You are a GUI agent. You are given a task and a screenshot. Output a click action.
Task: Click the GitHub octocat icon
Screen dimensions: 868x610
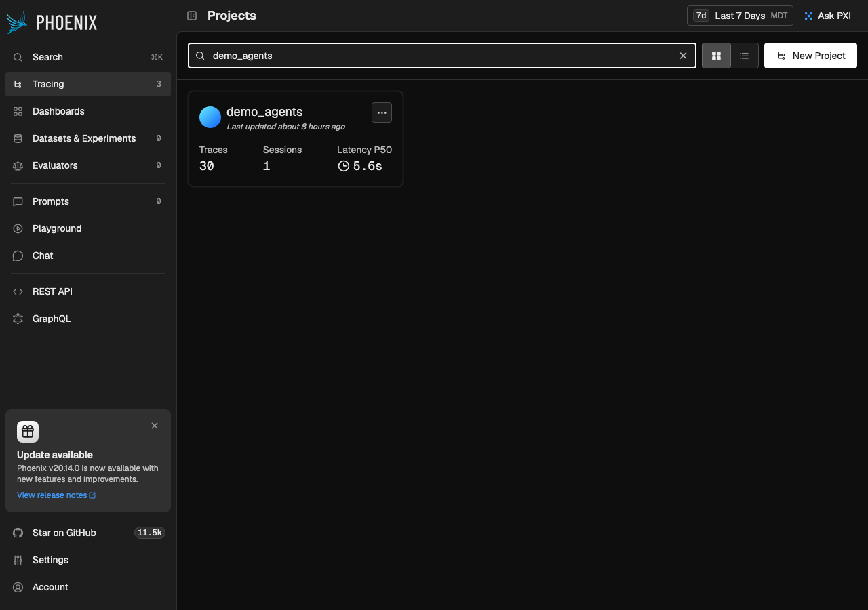coord(18,533)
